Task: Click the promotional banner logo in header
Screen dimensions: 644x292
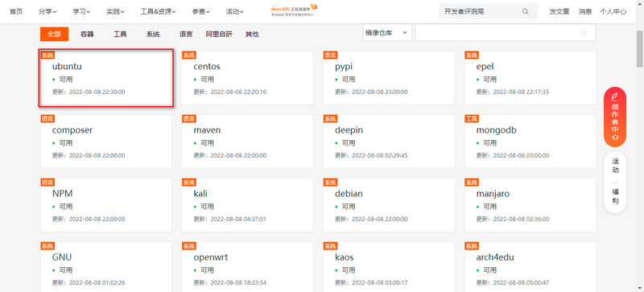Action: point(294,10)
